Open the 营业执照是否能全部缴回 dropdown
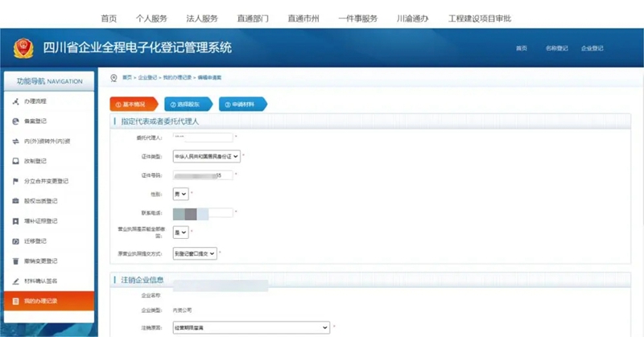Viewport: 644px width, 337px height. (x=180, y=232)
